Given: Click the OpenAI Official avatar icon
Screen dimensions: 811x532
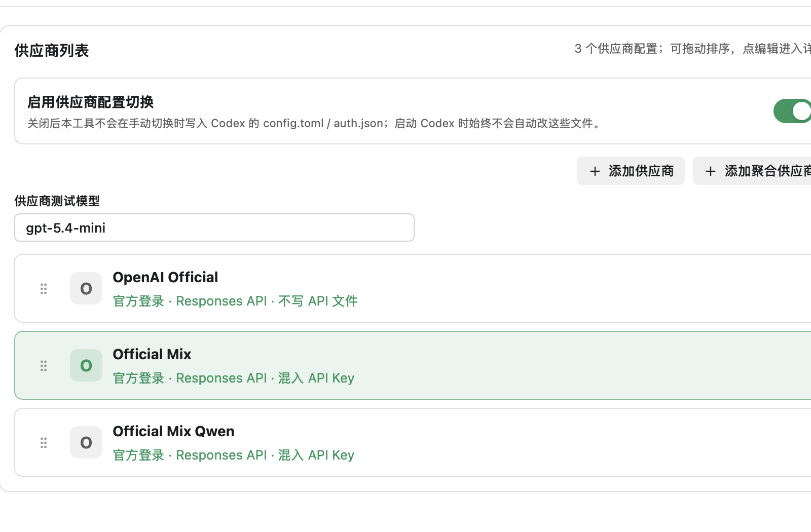Looking at the screenshot, I should tap(86, 288).
